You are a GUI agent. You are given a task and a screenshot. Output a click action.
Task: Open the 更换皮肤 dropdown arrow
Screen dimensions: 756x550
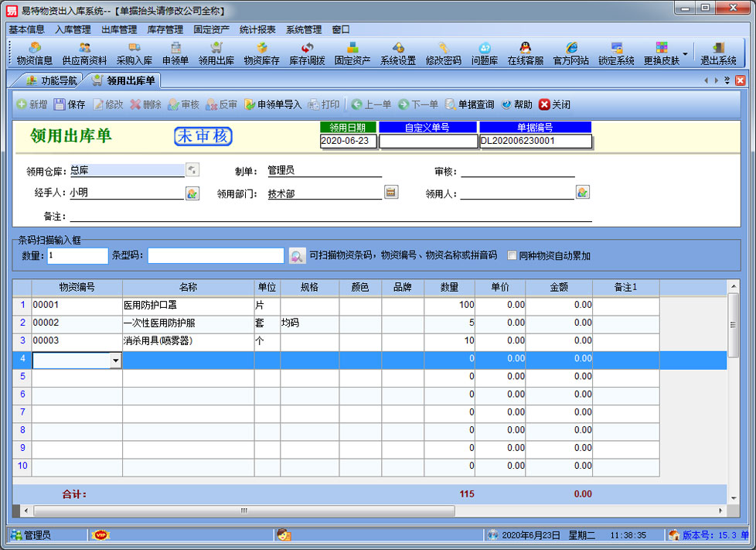(685, 54)
